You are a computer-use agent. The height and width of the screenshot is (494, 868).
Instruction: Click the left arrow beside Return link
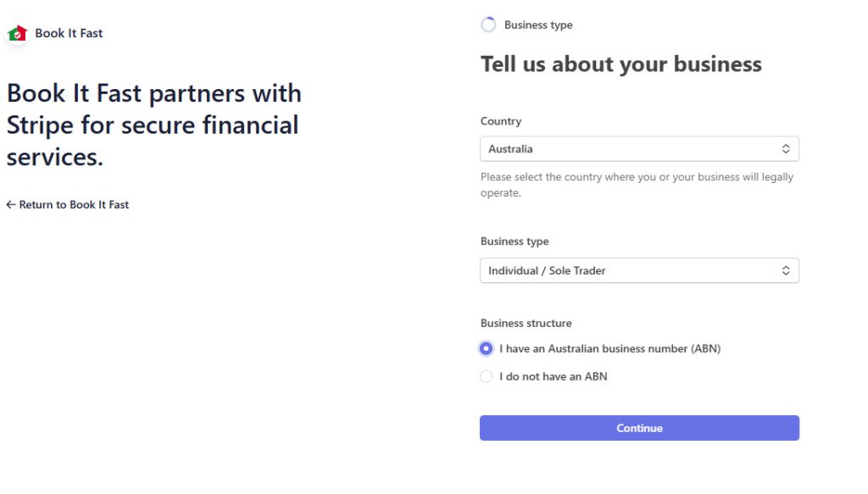(11, 205)
